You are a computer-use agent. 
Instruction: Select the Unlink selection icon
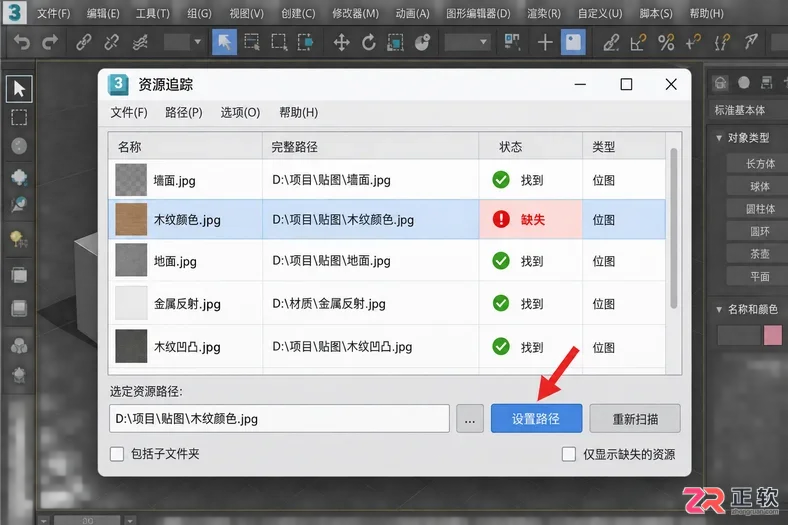click(x=112, y=42)
